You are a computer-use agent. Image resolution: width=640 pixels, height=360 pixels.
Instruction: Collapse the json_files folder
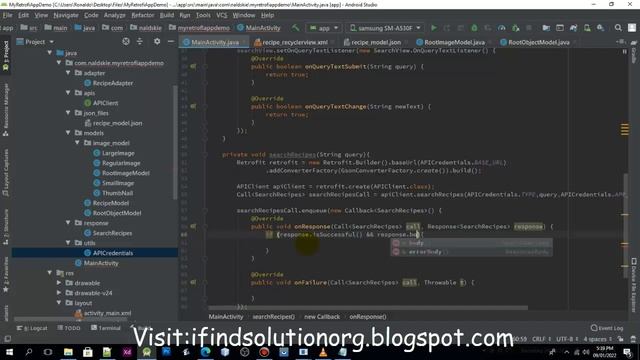pos(68,113)
